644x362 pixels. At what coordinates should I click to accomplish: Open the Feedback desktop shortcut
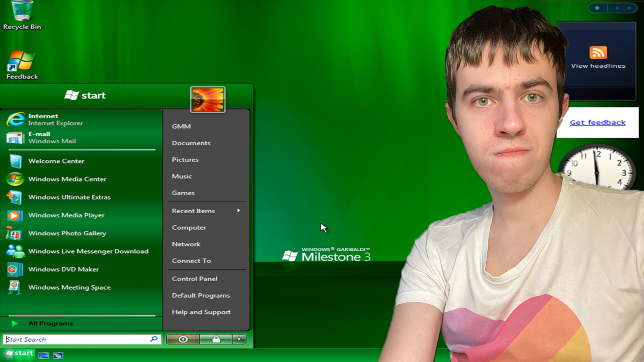tap(22, 65)
